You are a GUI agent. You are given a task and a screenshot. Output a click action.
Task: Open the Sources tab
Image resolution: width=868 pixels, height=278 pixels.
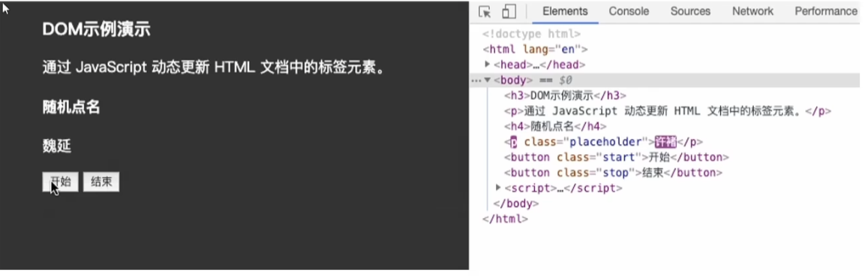coord(690,11)
